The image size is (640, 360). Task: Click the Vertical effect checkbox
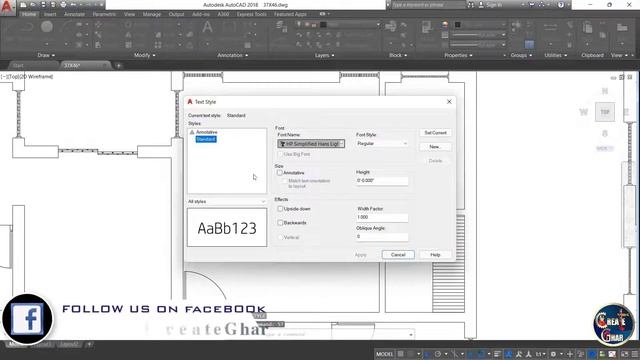click(x=280, y=237)
